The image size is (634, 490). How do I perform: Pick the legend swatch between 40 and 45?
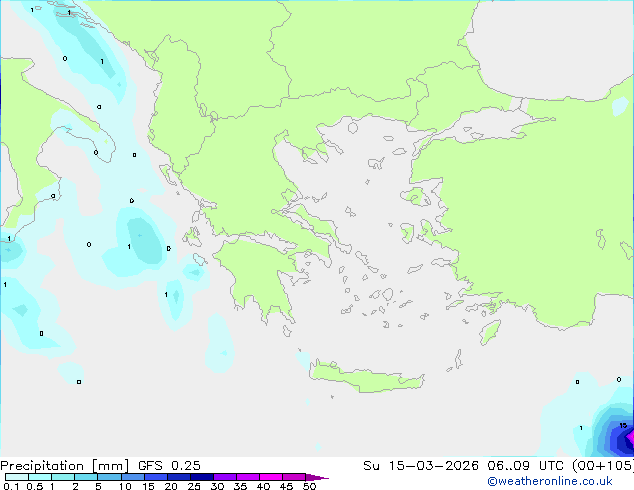point(271,477)
